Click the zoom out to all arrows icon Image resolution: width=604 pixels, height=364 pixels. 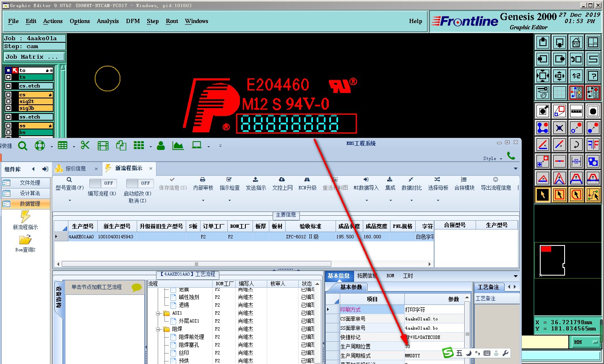coord(543,76)
